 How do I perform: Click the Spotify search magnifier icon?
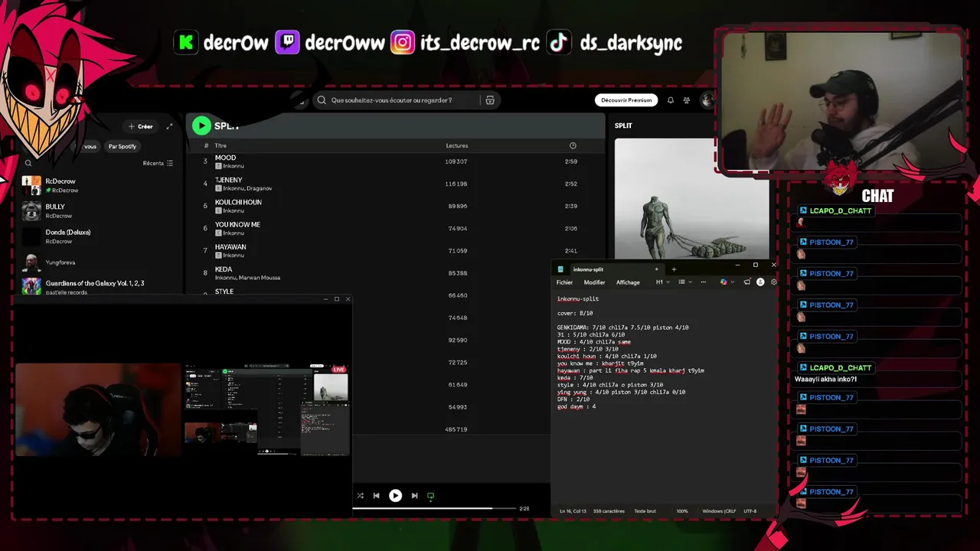pyautogui.click(x=322, y=100)
